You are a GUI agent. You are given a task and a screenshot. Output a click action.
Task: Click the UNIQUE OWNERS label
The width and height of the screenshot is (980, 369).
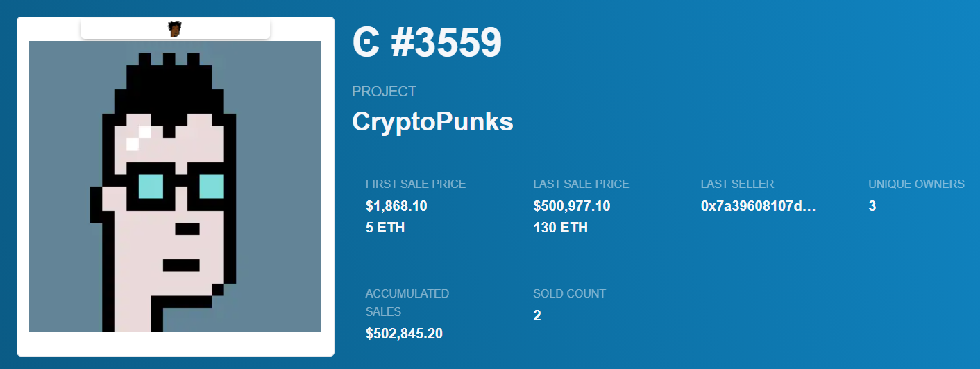(916, 184)
